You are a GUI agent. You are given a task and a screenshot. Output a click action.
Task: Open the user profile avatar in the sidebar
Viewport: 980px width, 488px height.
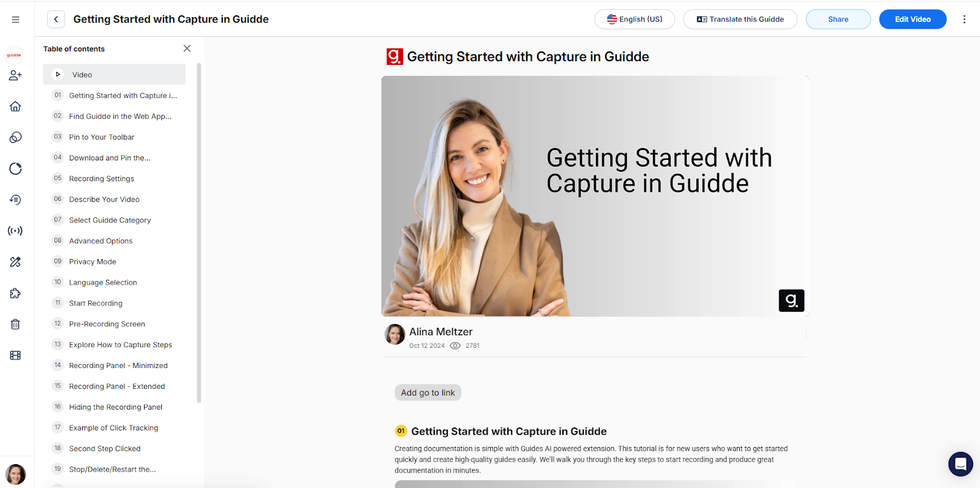pyautogui.click(x=15, y=474)
